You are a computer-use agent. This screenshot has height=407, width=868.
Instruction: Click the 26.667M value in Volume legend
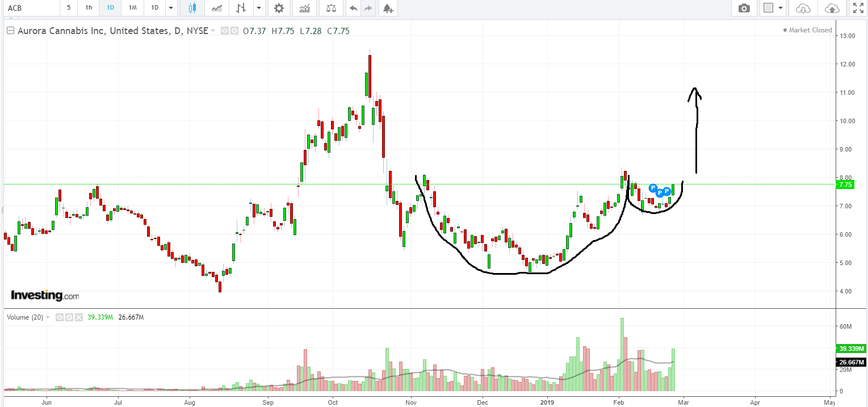tap(131, 317)
